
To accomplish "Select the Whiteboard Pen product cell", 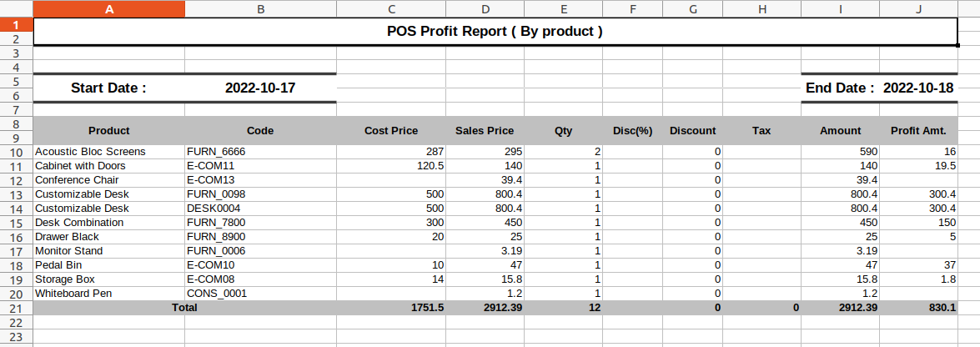I will click(x=108, y=294).
